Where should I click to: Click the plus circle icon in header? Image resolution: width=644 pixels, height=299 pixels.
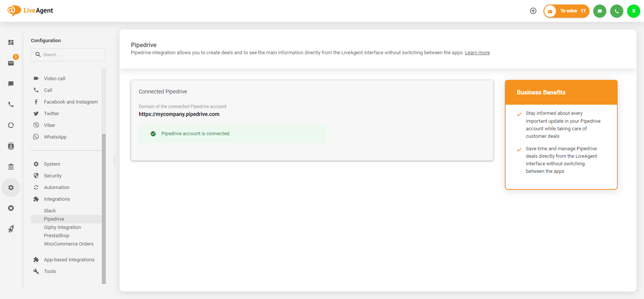(x=533, y=11)
